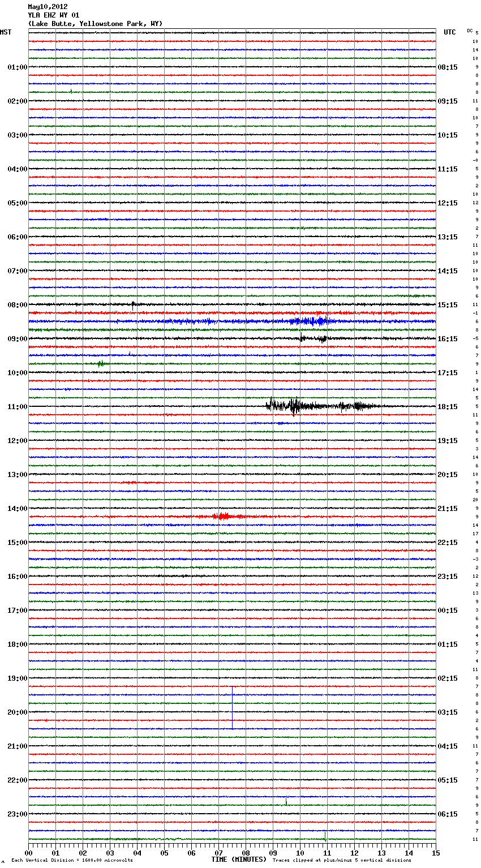
Task: Click the "00:15" UTC row label
Action: 448,611
